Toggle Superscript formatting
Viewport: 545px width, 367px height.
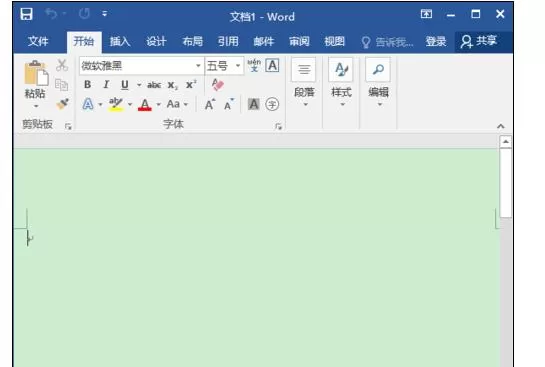coord(191,84)
